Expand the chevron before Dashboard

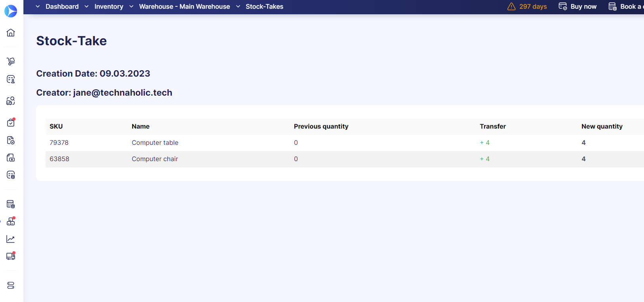click(x=38, y=6)
